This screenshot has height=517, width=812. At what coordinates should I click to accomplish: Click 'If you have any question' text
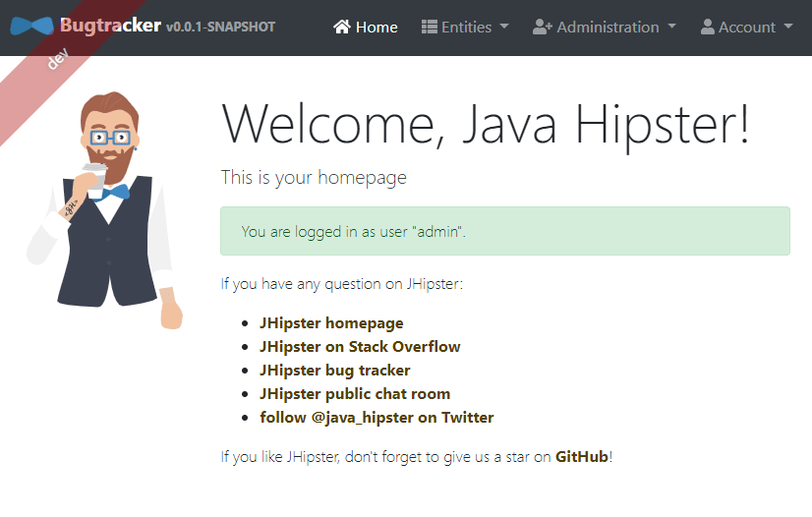tap(342, 284)
